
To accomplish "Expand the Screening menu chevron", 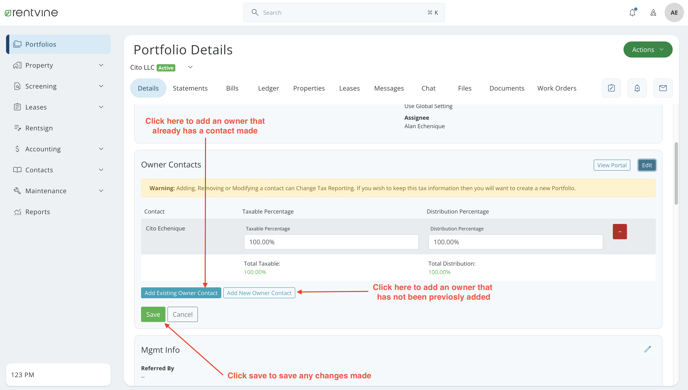I will (x=101, y=86).
